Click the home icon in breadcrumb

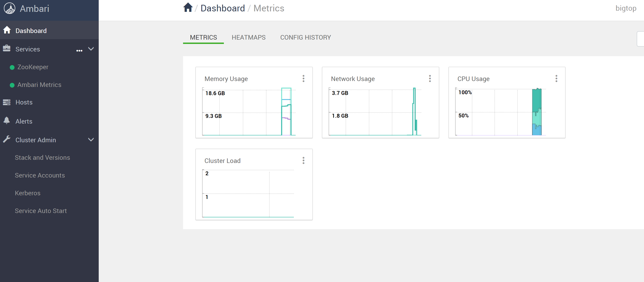point(188,8)
